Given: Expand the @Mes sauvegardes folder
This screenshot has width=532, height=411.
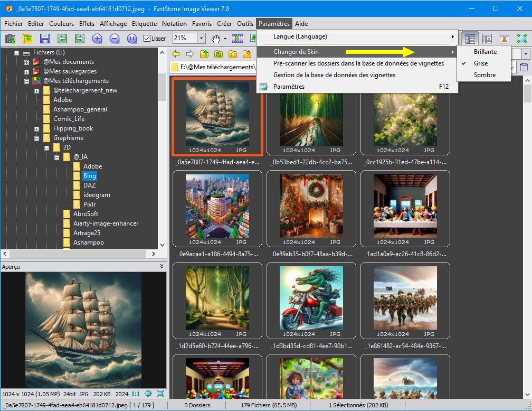Looking at the screenshot, I should pos(26,72).
